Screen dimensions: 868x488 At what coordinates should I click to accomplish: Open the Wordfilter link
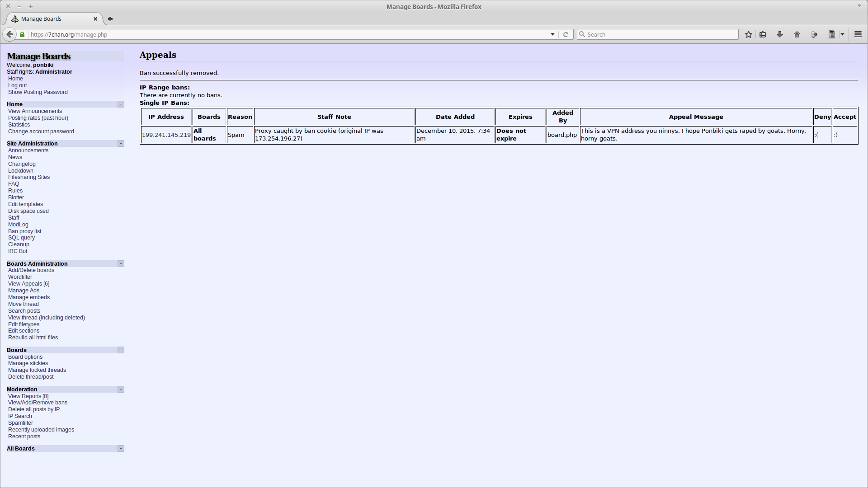pyautogui.click(x=20, y=277)
